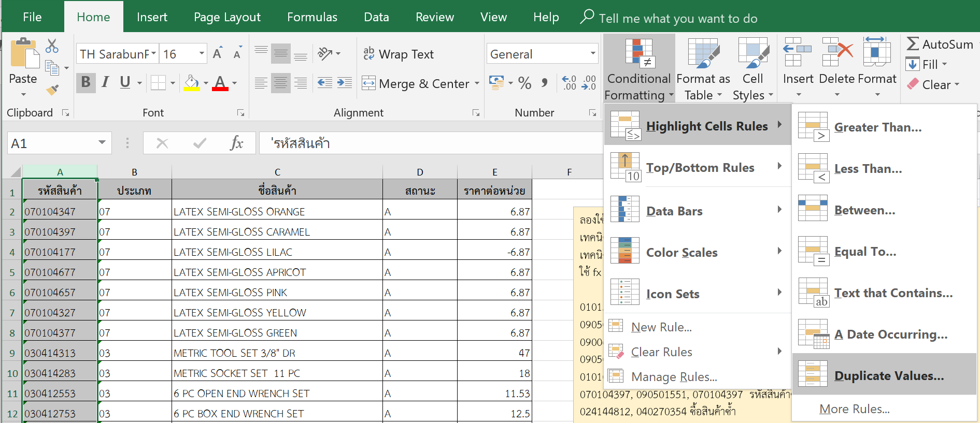Click the Cancel X in formula bar
Screen dimensions: 980x423
click(x=162, y=143)
